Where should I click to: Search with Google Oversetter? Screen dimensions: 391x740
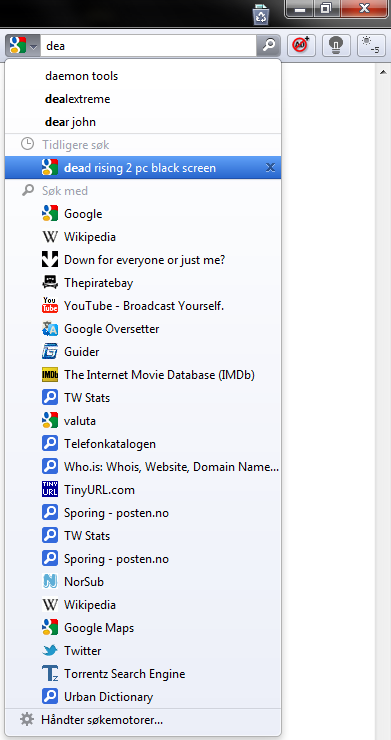143,329
